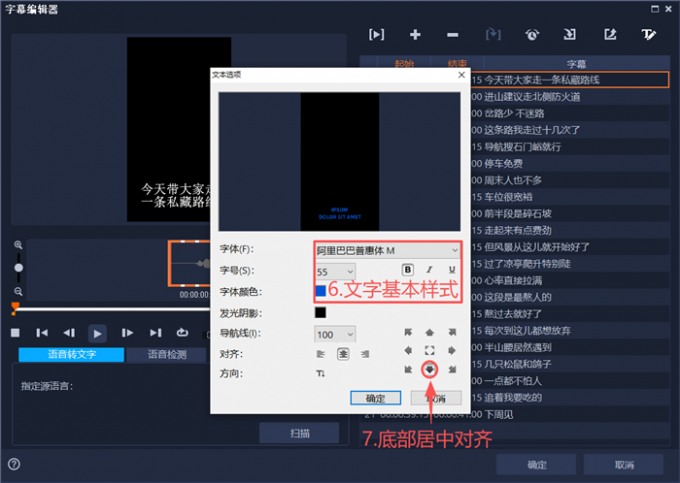
Task: Stop playback with square button
Action: point(15,333)
